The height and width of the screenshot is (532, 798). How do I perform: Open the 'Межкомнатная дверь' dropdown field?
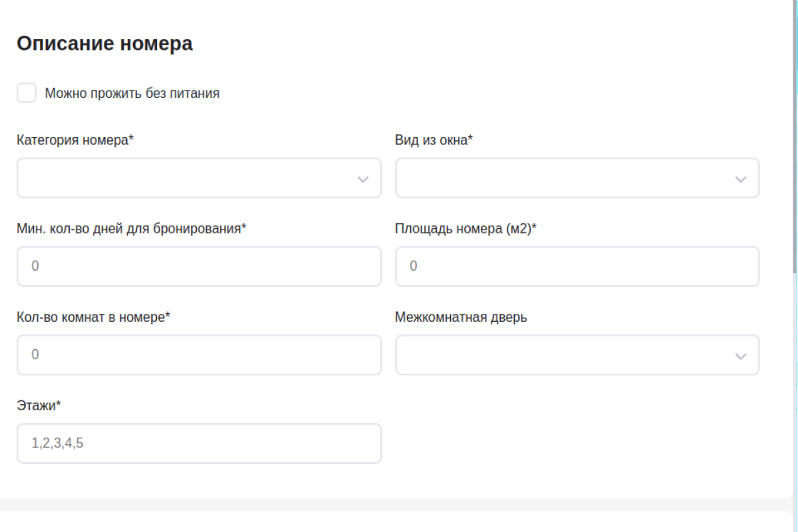[x=577, y=355]
